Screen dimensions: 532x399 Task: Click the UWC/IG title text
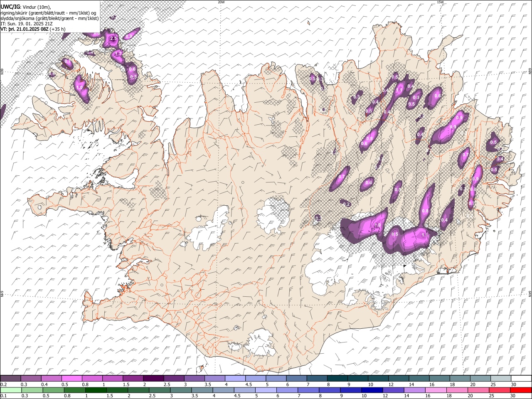[10, 7]
